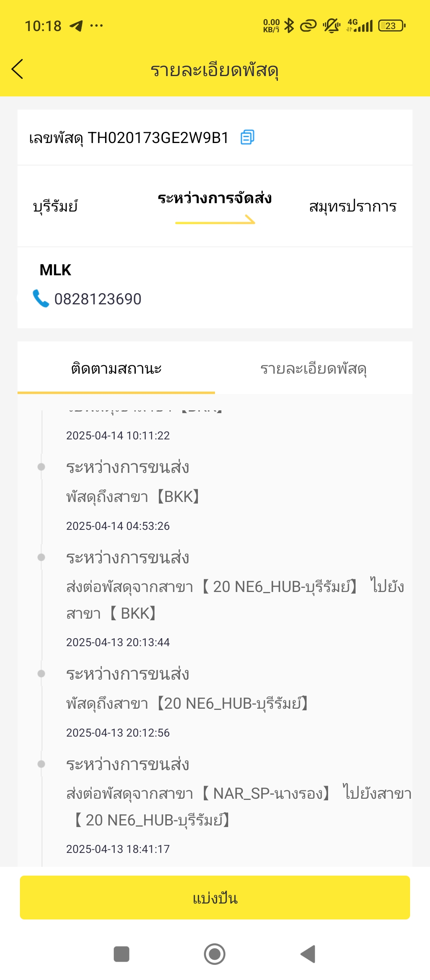This screenshot has width=430, height=980.
Task: Tap the battery indicator icon
Action: coord(392,26)
